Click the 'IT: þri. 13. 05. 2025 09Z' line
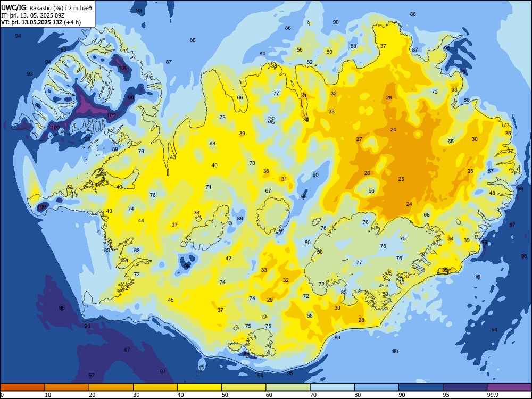The width and height of the screenshot is (532, 399). (x=33, y=15)
